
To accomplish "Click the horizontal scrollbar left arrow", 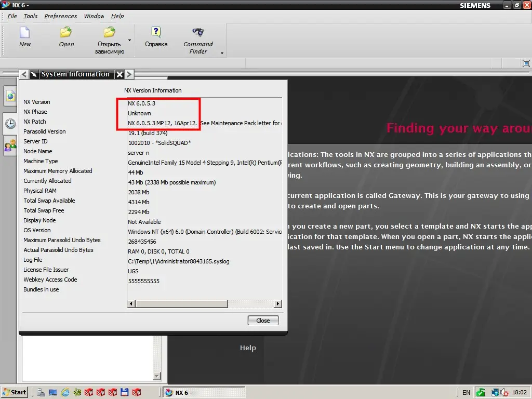I will pyautogui.click(x=131, y=303).
